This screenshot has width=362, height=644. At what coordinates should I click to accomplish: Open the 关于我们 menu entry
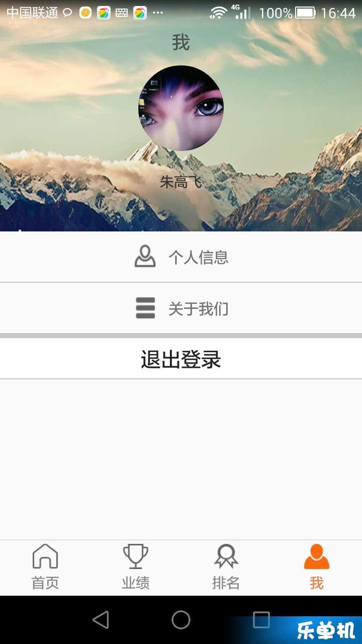181,308
